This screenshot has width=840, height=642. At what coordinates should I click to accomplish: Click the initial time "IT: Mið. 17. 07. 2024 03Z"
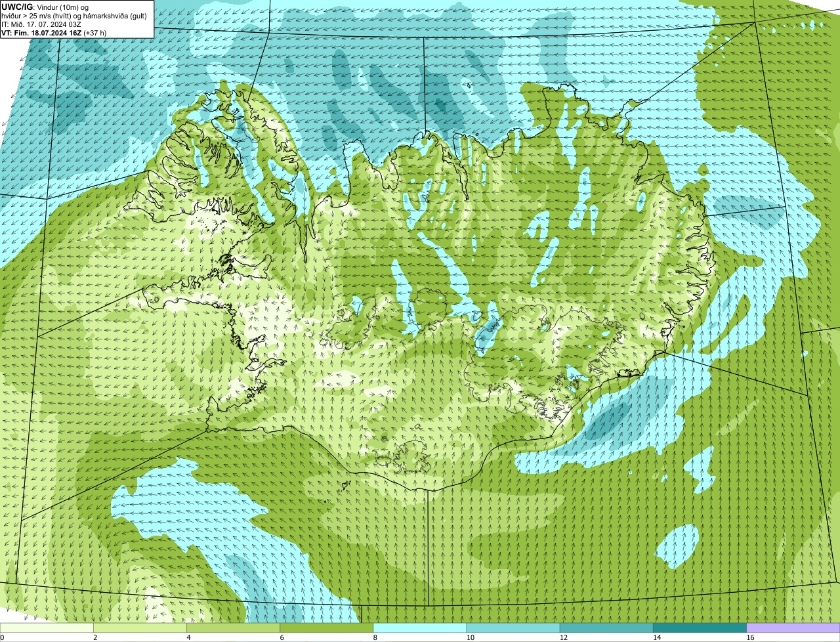(41, 24)
